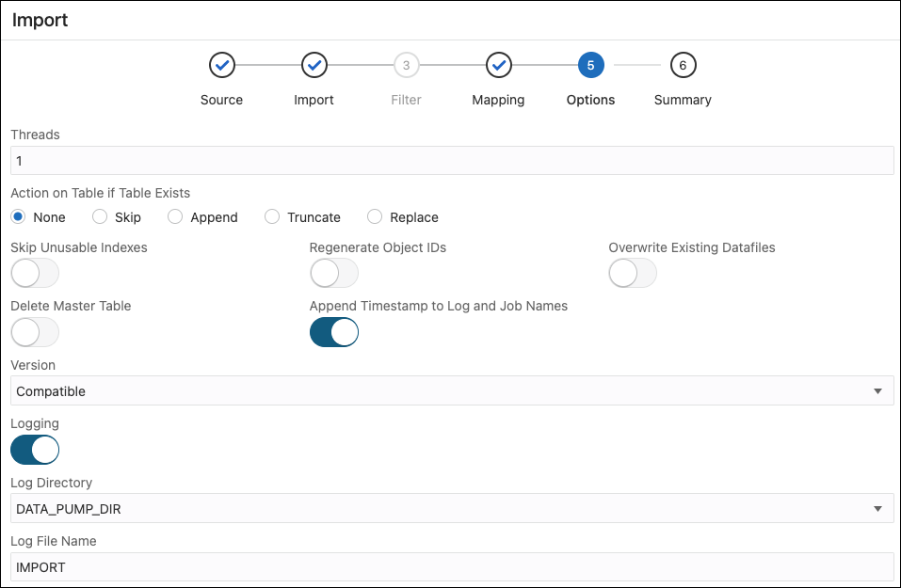Image resolution: width=901 pixels, height=588 pixels.
Task: Open the Summary wizard step
Action: pos(683,65)
